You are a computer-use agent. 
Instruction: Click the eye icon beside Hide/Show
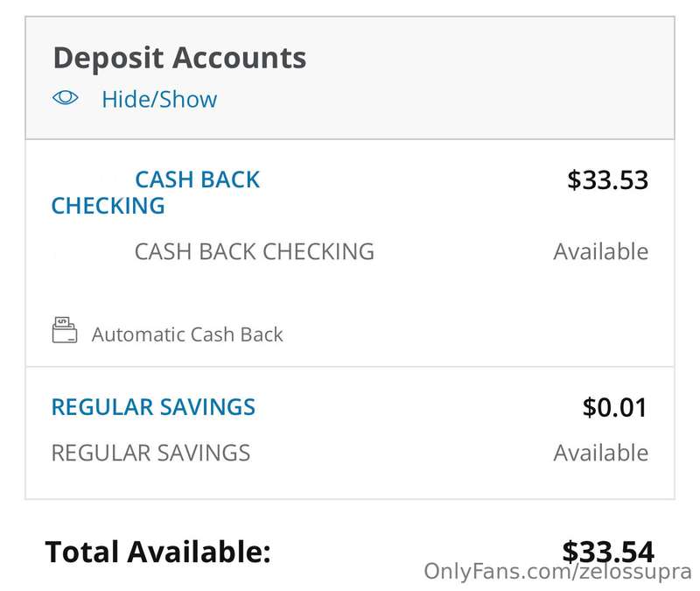point(65,98)
